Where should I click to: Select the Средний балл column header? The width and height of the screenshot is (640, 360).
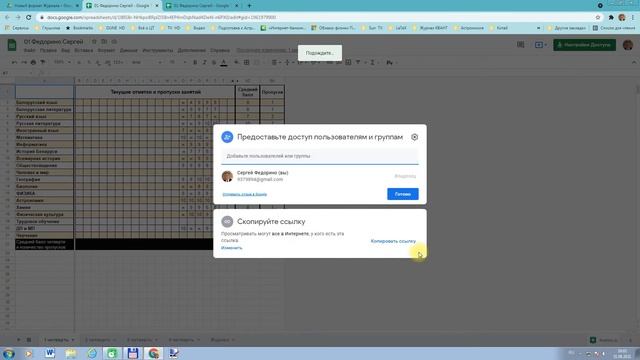coord(247,92)
